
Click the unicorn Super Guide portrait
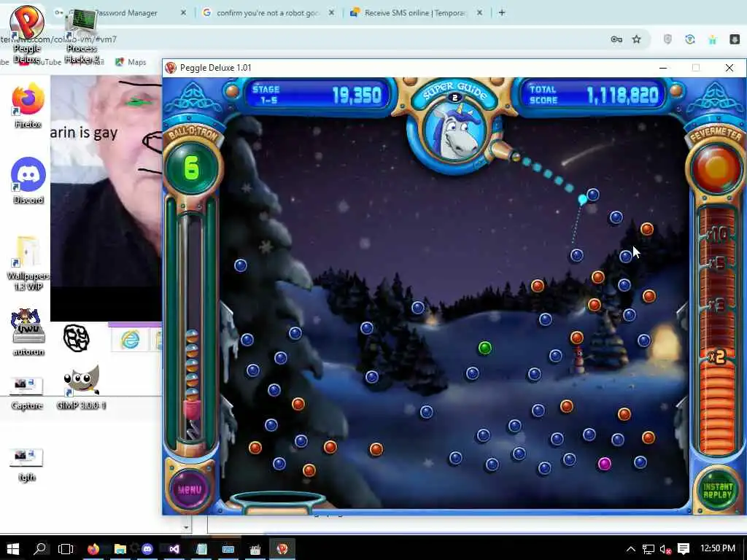pos(454,133)
